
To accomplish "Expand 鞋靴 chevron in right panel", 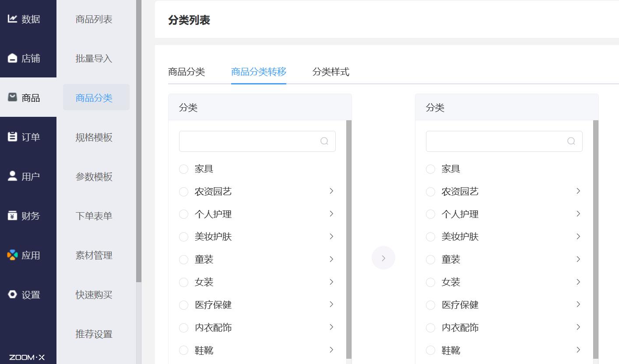I will click(578, 350).
